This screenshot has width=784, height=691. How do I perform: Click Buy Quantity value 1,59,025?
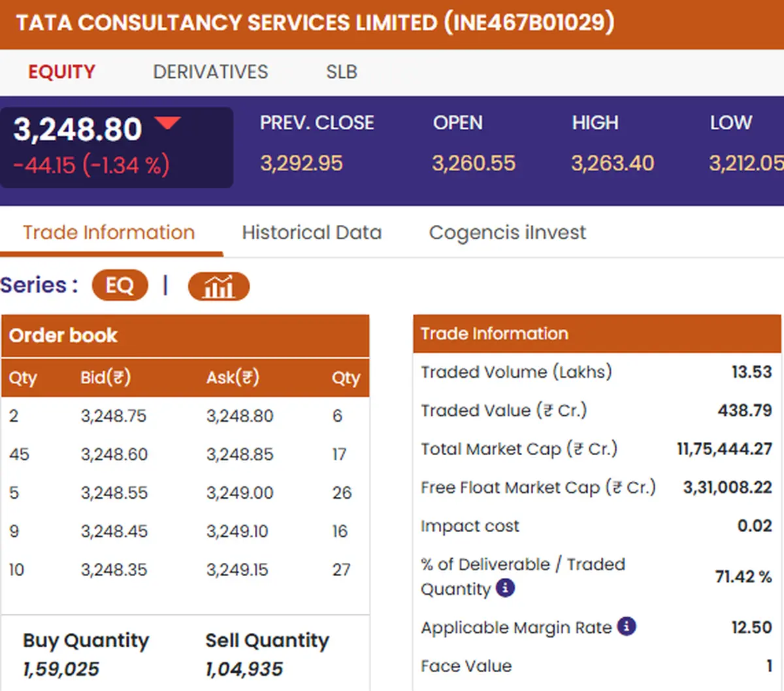[x=61, y=669]
